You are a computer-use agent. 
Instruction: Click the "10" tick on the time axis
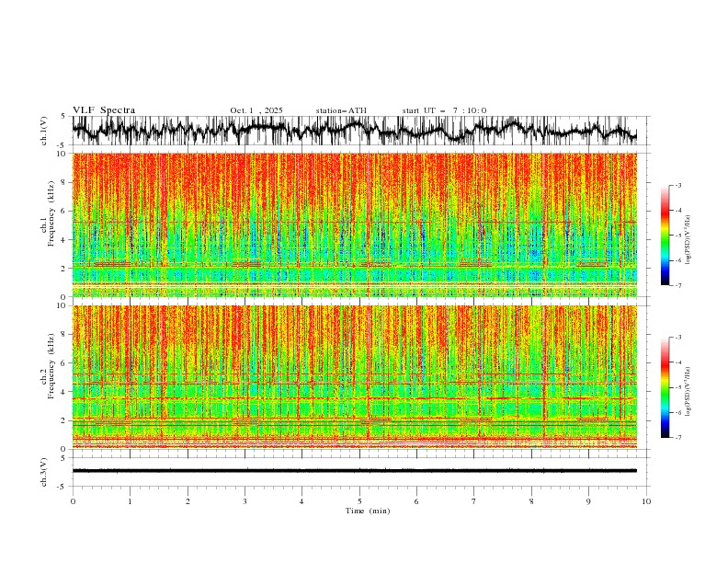(646, 501)
